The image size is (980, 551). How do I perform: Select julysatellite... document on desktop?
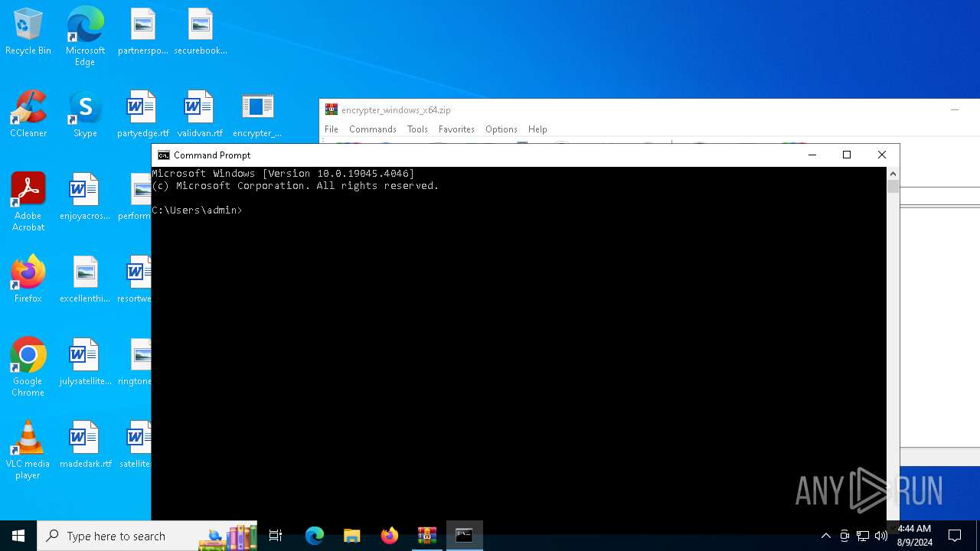pyautogui.click(x=85, y=362)
